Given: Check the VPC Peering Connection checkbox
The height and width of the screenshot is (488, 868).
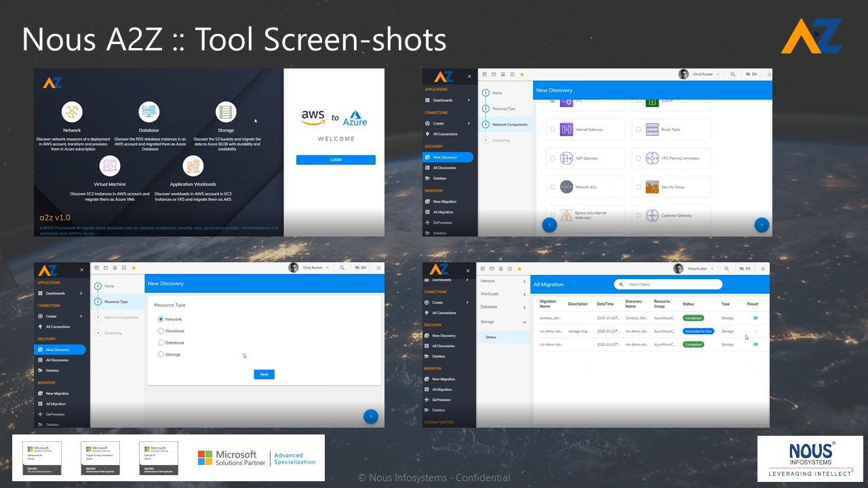Looking at the screenshot, I should pos(638,159).
